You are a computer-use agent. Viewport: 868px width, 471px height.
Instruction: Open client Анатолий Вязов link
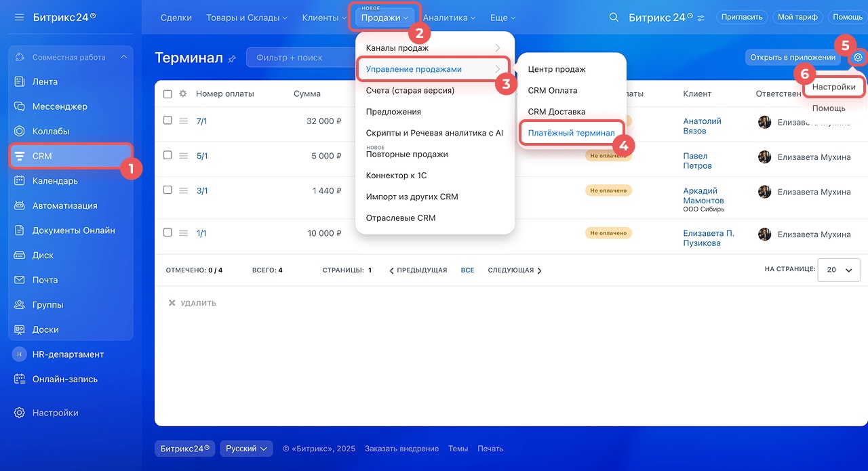click(702, 126)
